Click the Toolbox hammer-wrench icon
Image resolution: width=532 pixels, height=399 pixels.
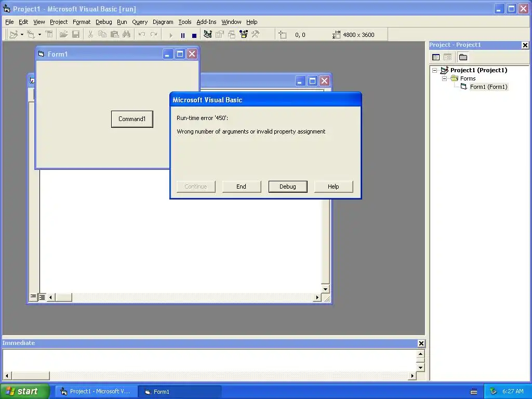[x=256, y=35]
